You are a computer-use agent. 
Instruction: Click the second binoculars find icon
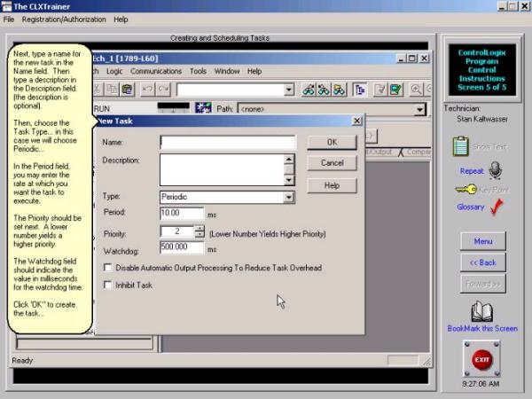pyautogui.click(x=324, y=90)
